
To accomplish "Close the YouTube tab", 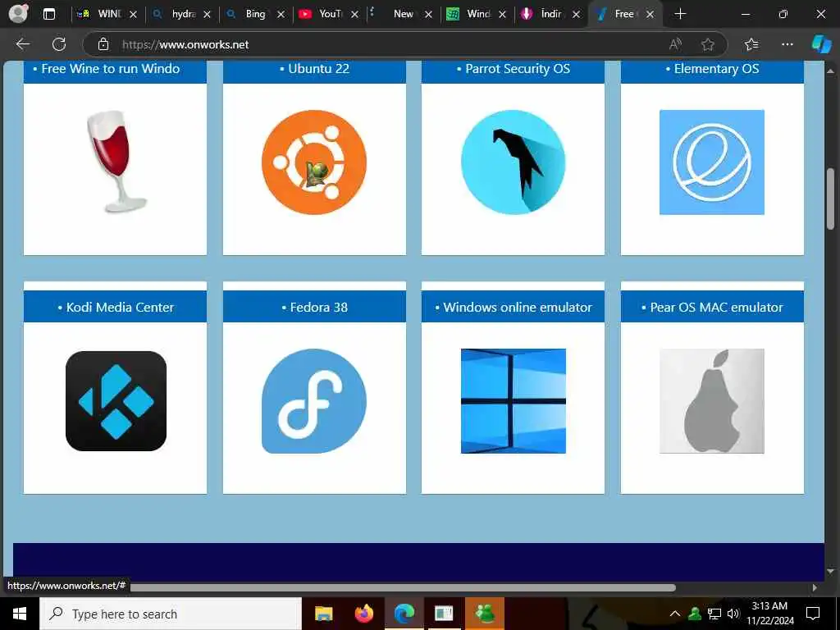I will point(354,15).
